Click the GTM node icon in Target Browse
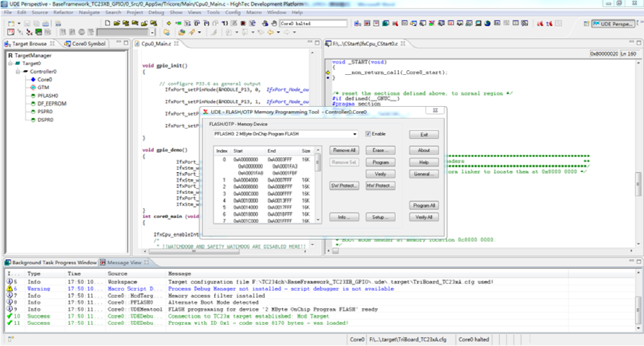This screenshot has height=346, width=644. coord(33,87)
